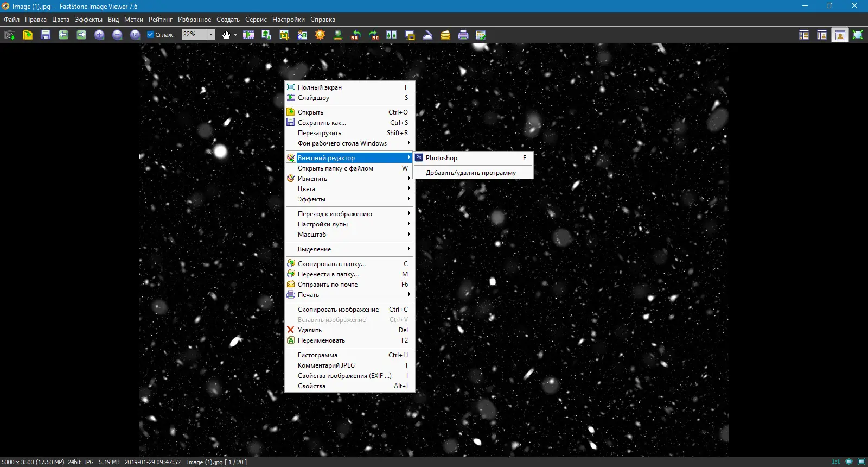The height and width of the screenshot is (467, 868).
Task: Save image with the floppy disk toolbar icon
Action: pos(46,35)
